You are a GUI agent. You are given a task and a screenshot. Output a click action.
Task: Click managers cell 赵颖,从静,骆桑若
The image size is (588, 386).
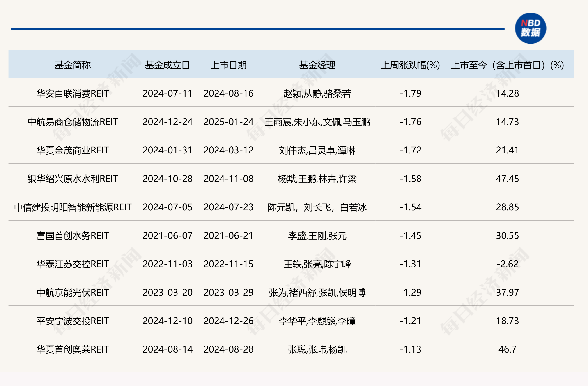point(317,94)
